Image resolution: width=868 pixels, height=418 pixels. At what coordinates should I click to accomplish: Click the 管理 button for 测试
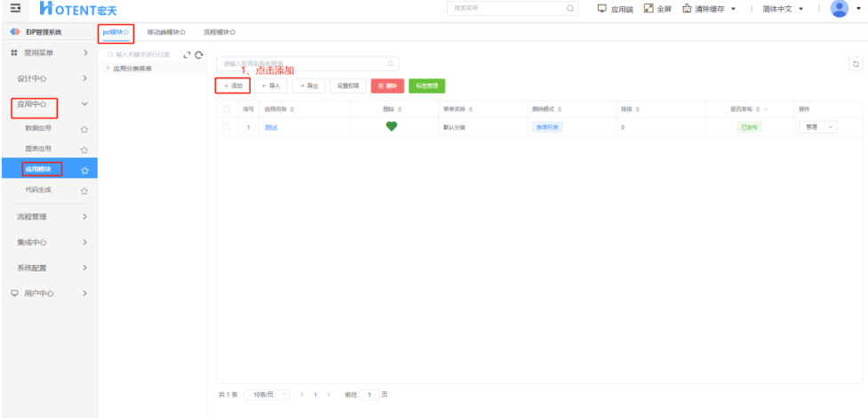(811, 127)
